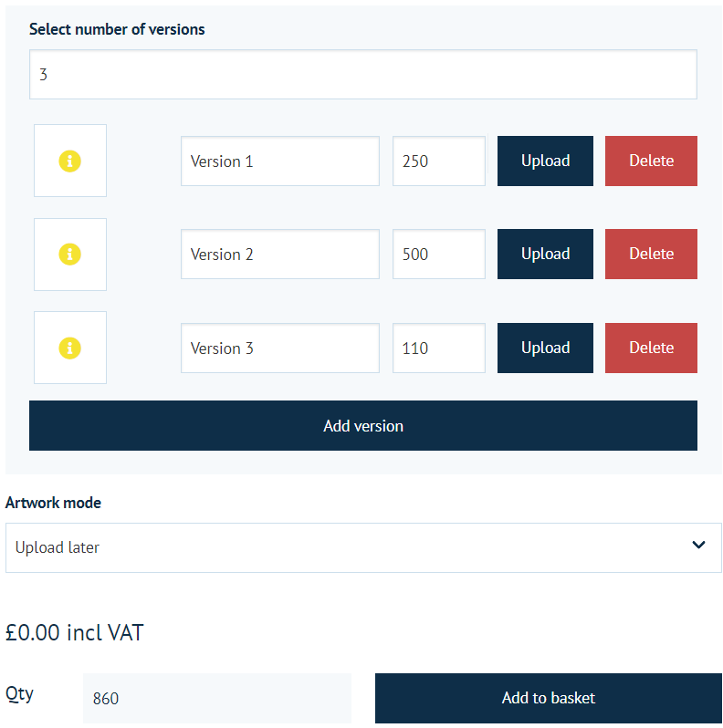The height and width of the screenshot is (728, 723).
Task: Click Add to basket
Action: click(549, 698)
